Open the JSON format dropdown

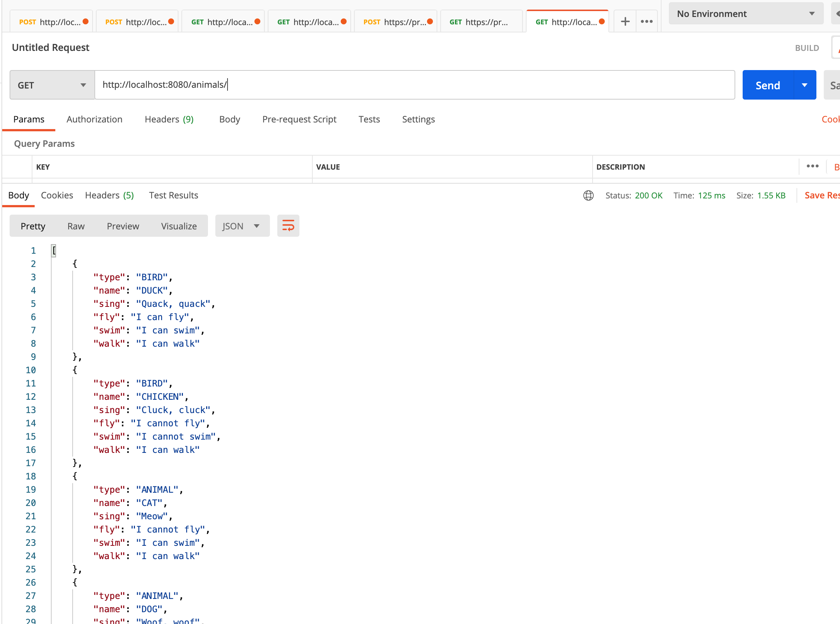point(242,226)
